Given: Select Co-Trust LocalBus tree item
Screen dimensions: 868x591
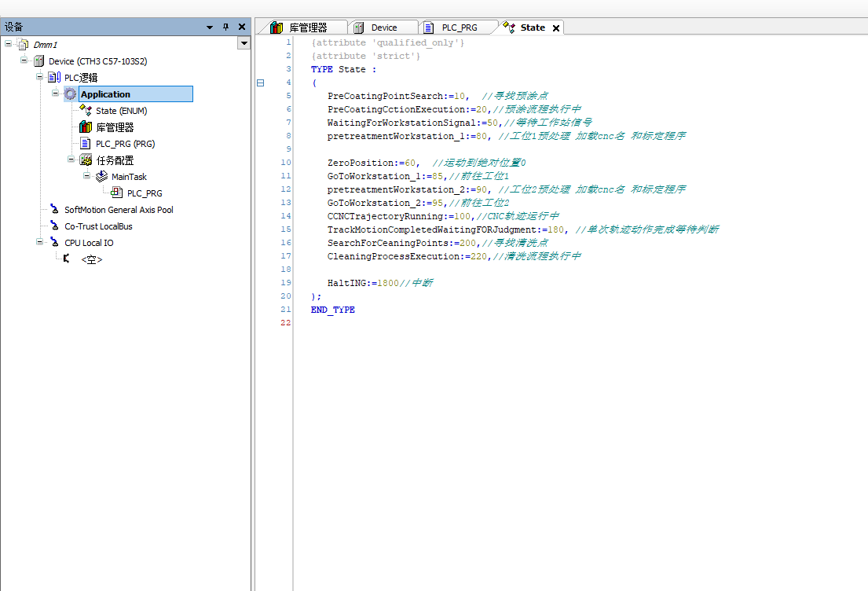Looking at the screenshot, I should point(98,226).
